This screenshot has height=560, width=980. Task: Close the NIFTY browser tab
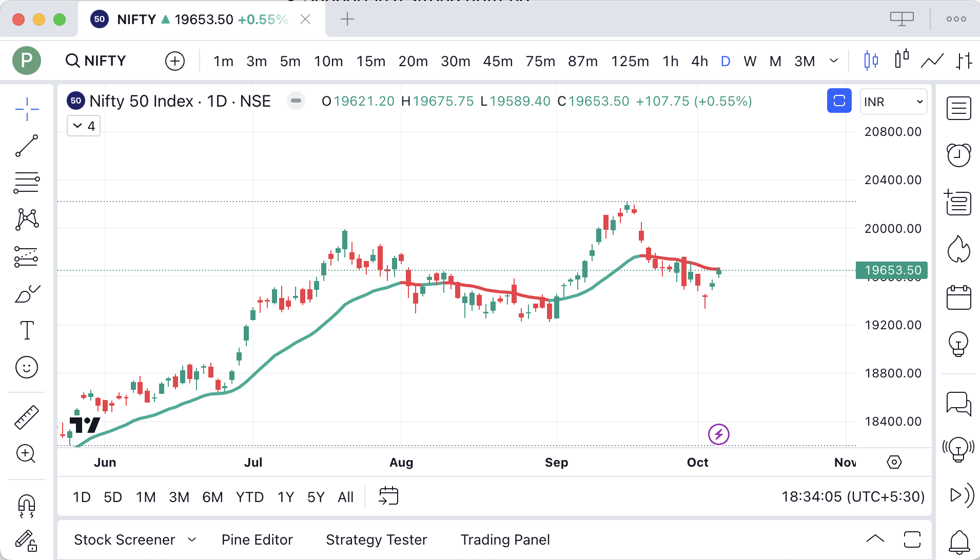(x=305, y=19)
